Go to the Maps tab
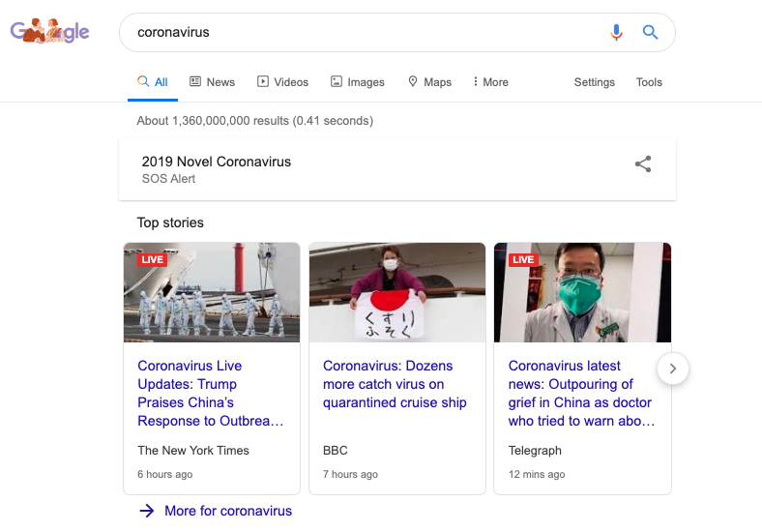The height and width of the screenshot is (532, 762). click(429, 82)
